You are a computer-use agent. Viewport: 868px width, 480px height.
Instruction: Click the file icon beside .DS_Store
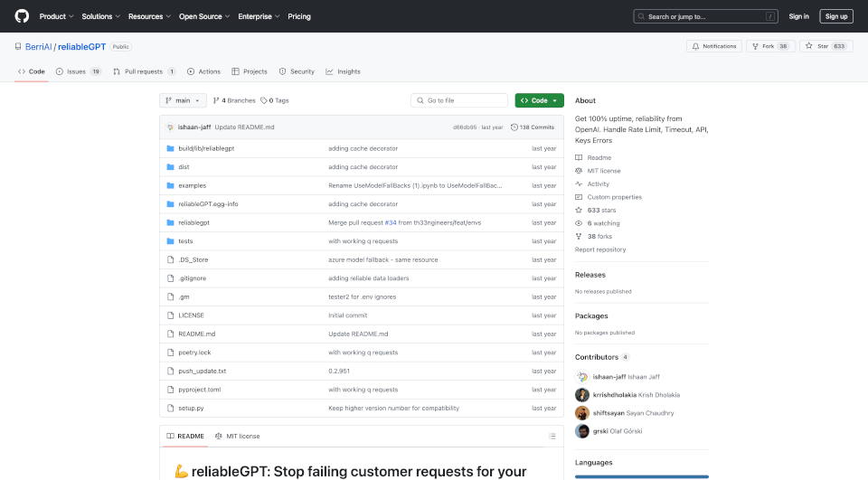click(171, 259)
